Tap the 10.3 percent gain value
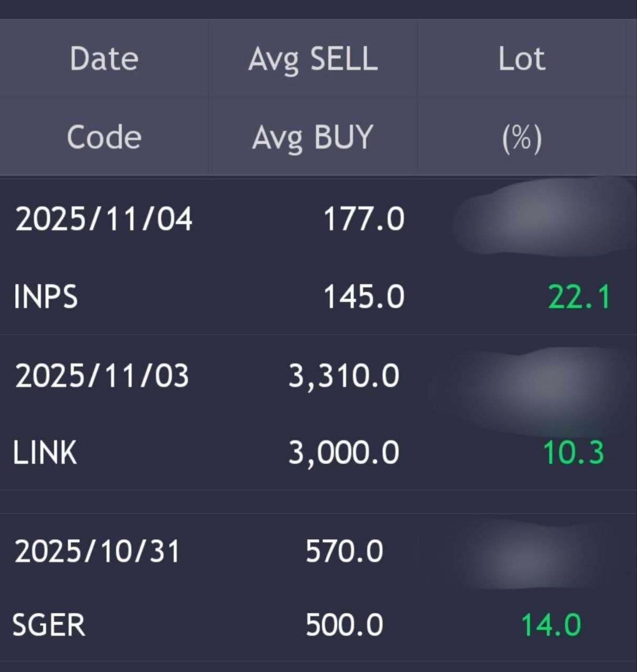Image resolution: width=637 pixels, height=672 pixels. [573, 453]
